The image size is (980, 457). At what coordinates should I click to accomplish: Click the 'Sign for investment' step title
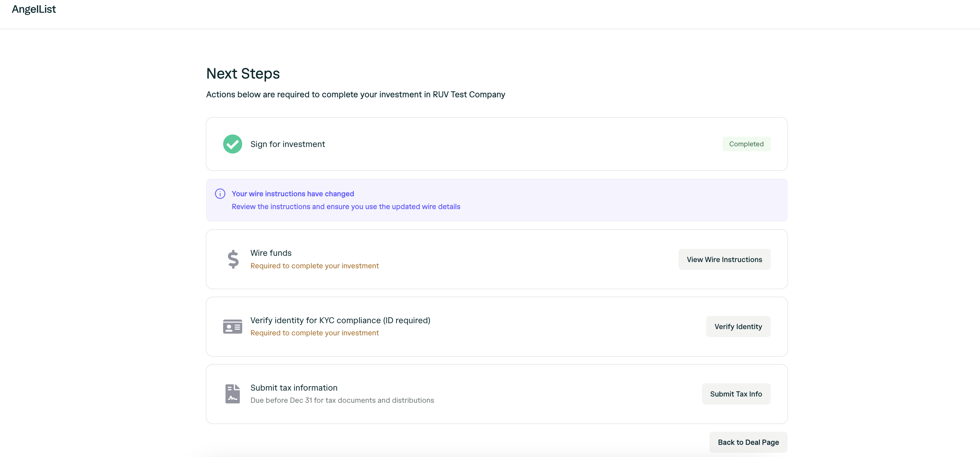point(288,144)
